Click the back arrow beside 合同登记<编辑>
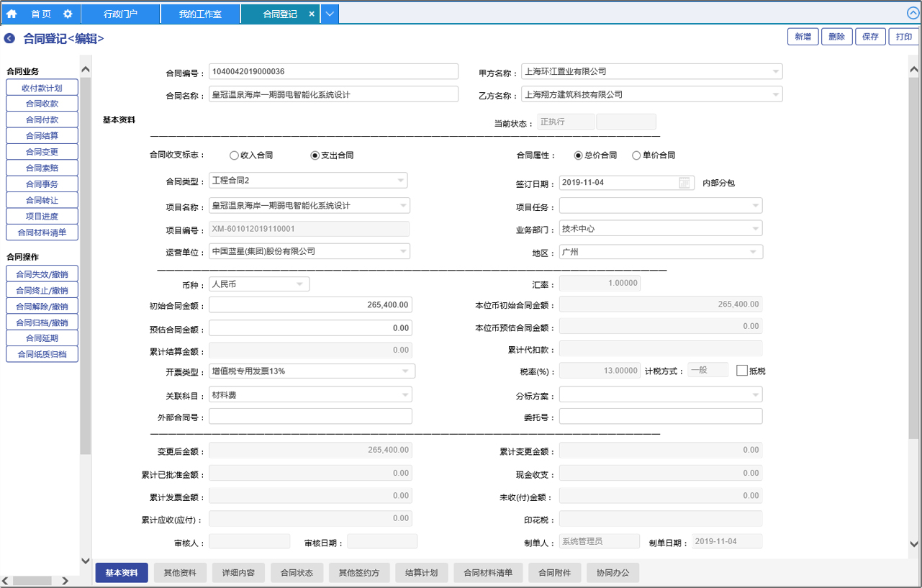Image resolution: width=922 pixels, height=588 pixels. coord(9,39)
